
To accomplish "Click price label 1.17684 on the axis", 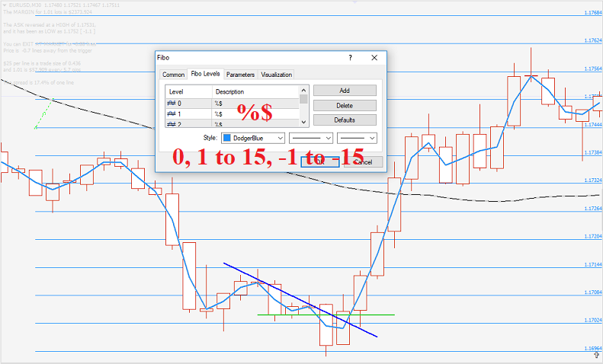I will pos(592,13).
